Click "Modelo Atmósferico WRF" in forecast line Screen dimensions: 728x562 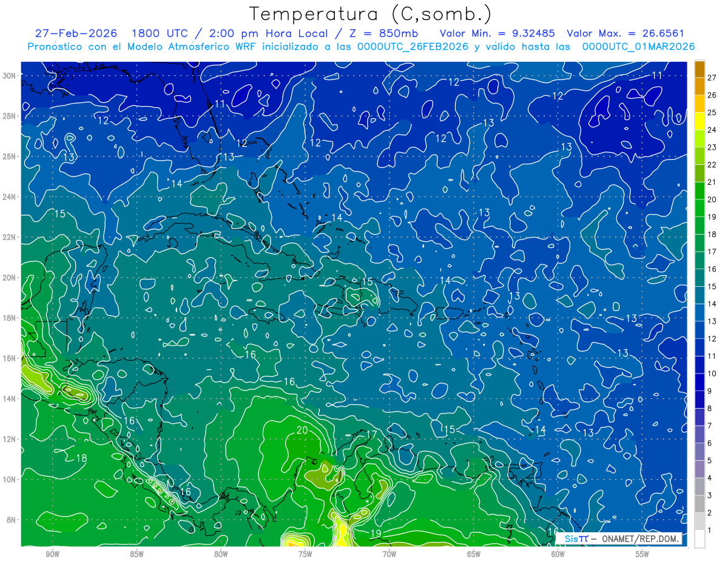tap(192, 46)
